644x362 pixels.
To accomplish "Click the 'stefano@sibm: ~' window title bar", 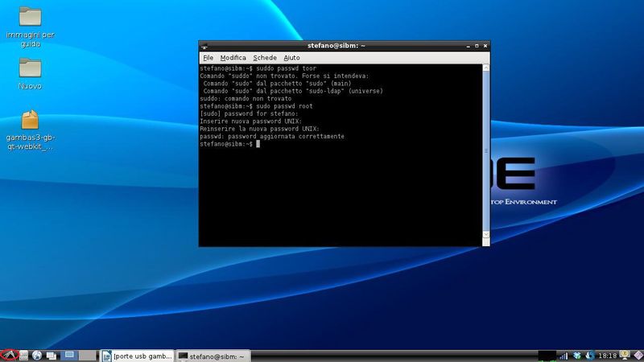I will 336,46.
